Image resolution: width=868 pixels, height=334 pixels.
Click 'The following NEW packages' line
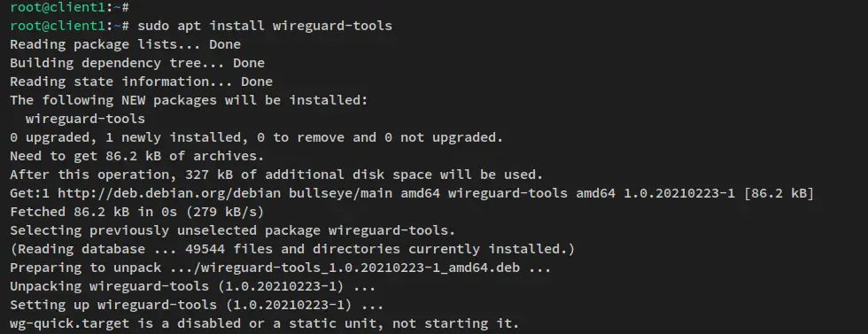pyautogui.click(x=189, y=100)
